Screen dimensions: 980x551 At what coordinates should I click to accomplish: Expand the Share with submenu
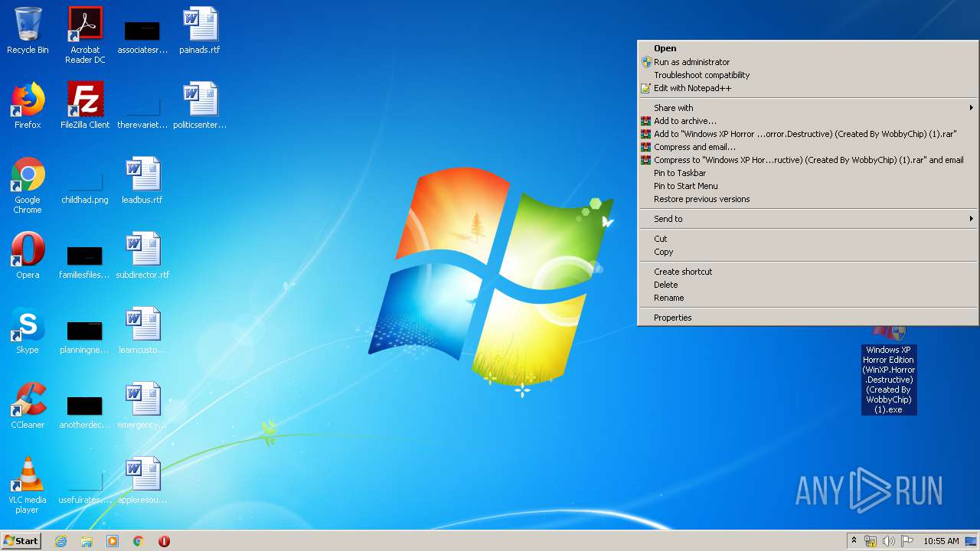[x=808, y=108]
